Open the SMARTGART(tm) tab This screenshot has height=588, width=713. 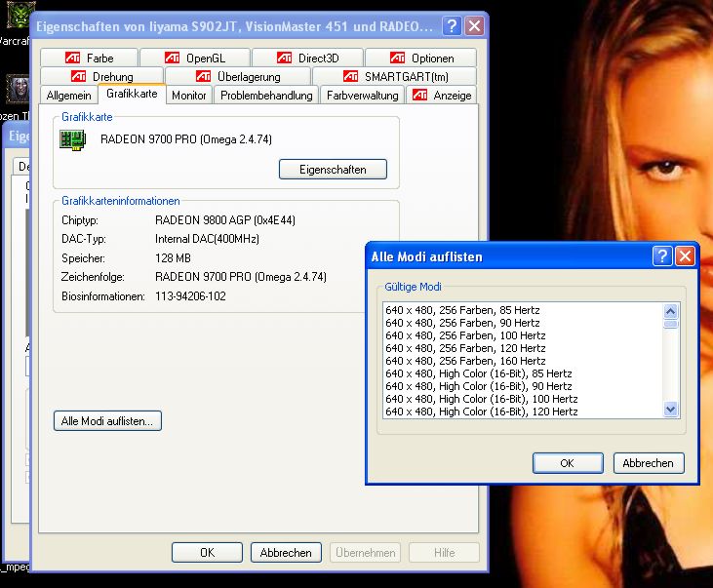(x=395, y=76)
